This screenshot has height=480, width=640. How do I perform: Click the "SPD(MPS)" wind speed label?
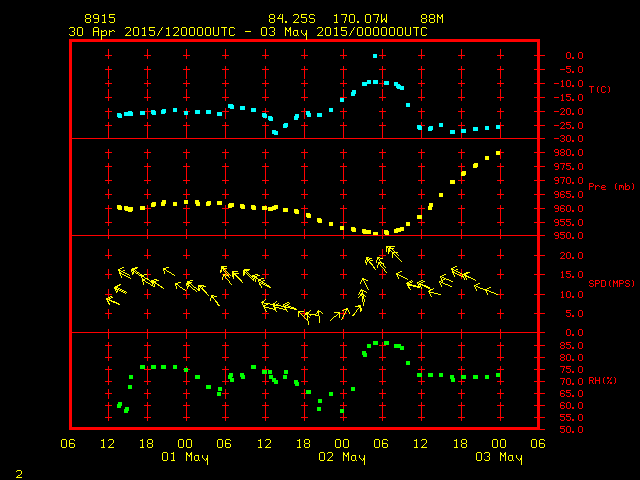tap(611, 283)
